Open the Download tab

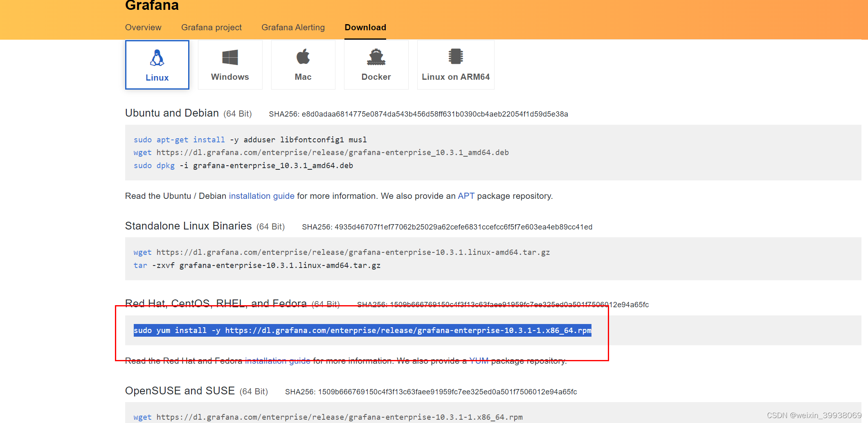(x=365, y=27)
